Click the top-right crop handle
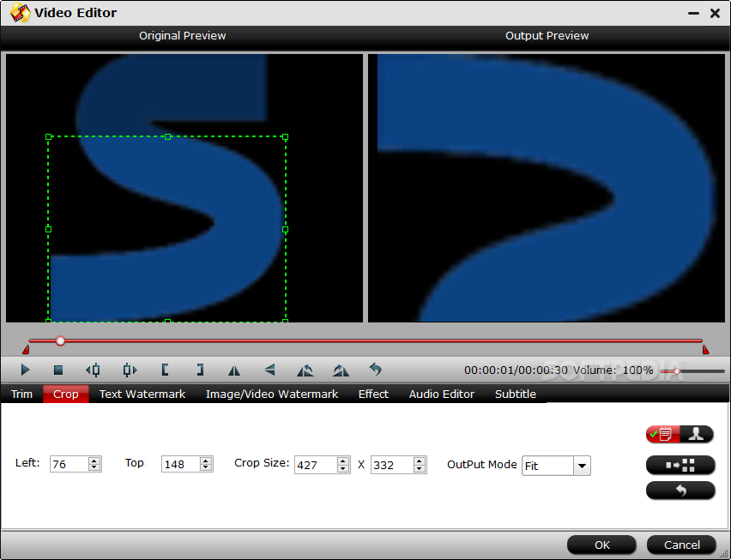 point(286,137)
